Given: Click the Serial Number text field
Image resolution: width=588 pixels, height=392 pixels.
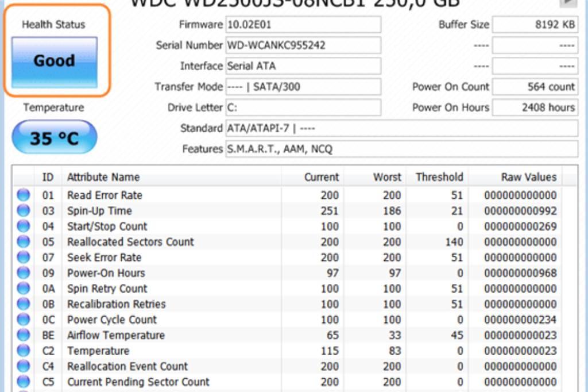Looking at the screenshot, I should coord(303,45).
